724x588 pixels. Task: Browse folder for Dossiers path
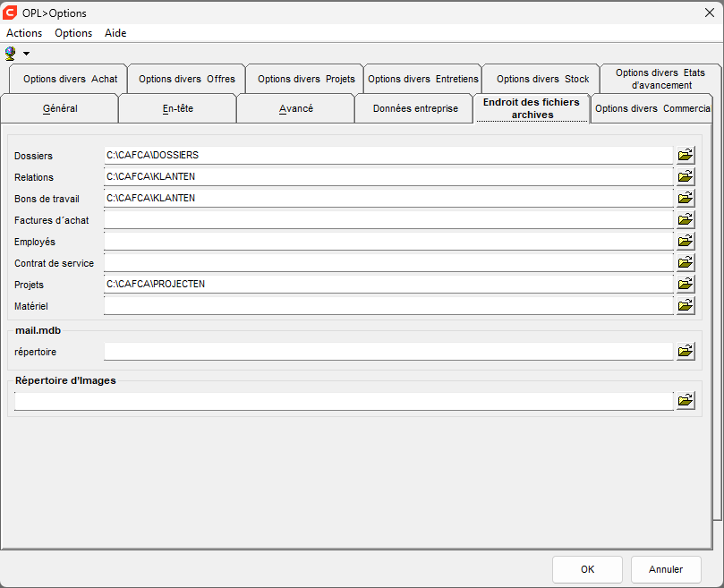tap(686, 155)
